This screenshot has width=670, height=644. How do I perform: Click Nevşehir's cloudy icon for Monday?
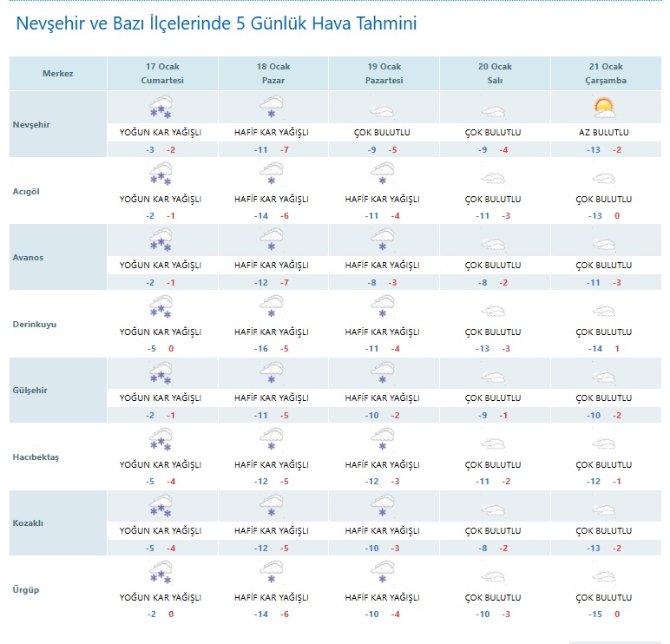click(382, 110)
